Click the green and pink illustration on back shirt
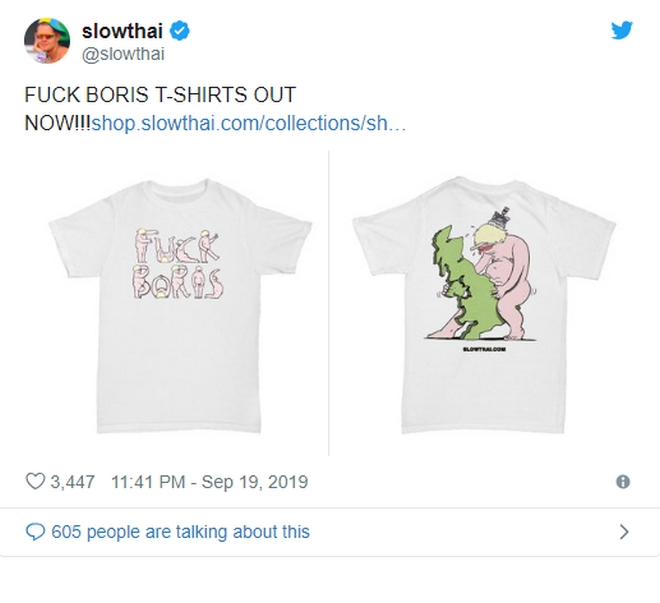 tap(483, 270)
